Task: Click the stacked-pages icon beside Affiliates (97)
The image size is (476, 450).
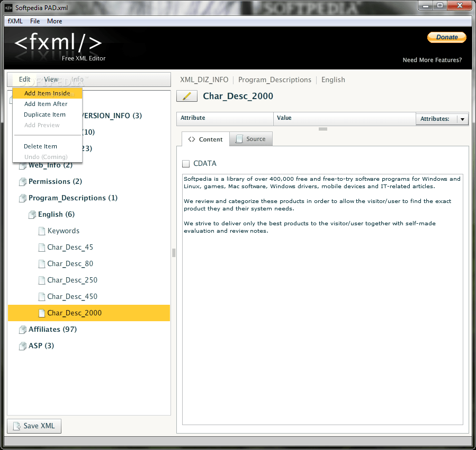Action: (x=23, y=329)
